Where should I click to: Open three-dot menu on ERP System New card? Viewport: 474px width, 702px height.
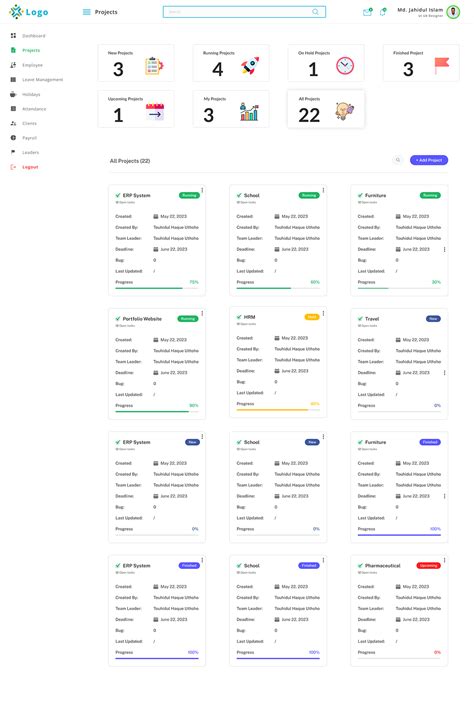[x=202, y=437]
